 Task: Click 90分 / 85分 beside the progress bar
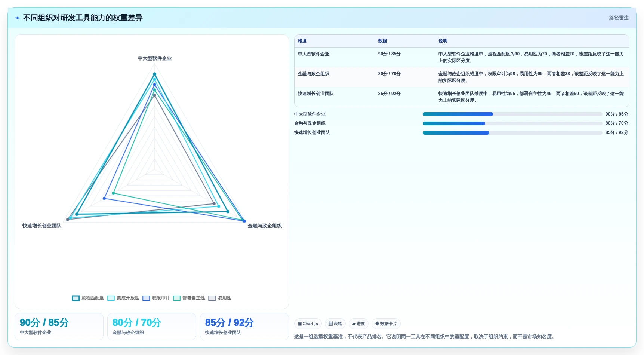click(x=617, y=114)
